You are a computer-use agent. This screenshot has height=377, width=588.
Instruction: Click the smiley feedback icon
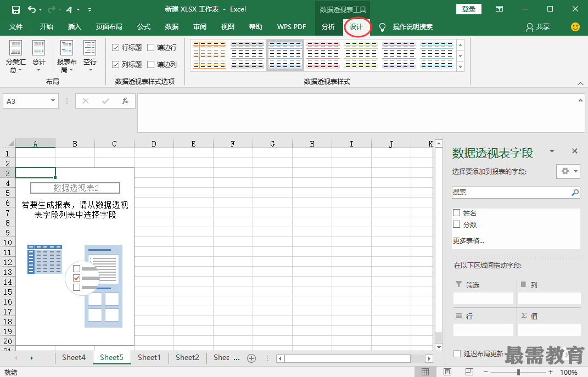575,27
